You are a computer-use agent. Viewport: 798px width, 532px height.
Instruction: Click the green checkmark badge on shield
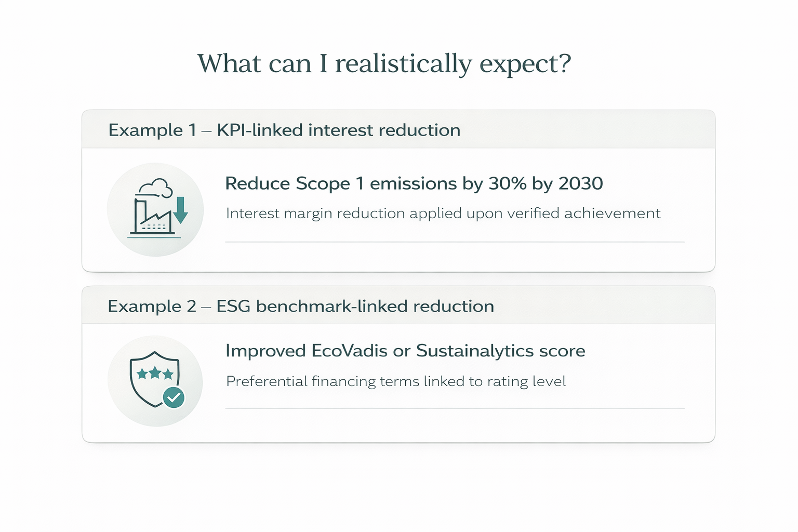(174, 397)
